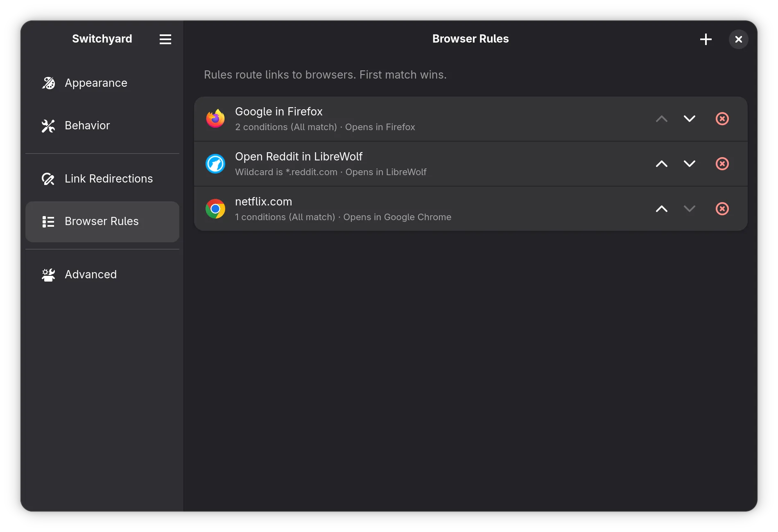Open the Open Reddit in LibreWolf rule title
778x532 pixels.
299,156
